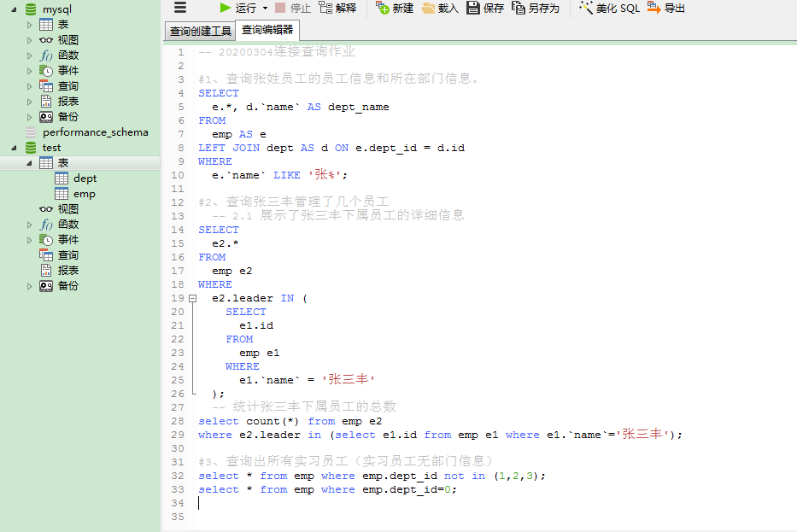The image size is (797, 532).
Task: Click the Explain (解释) toolbar icon
Action: coord(325,8)
